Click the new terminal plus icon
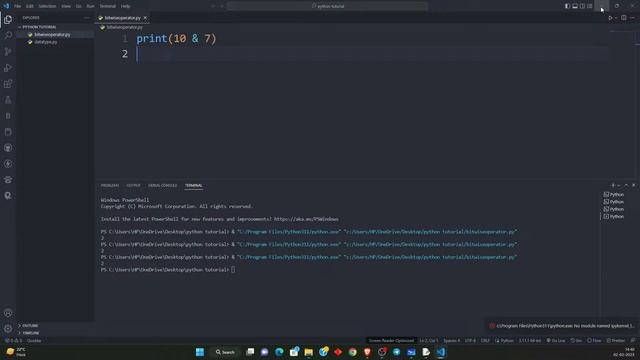The image size is (640, 360). coord(613,185)
